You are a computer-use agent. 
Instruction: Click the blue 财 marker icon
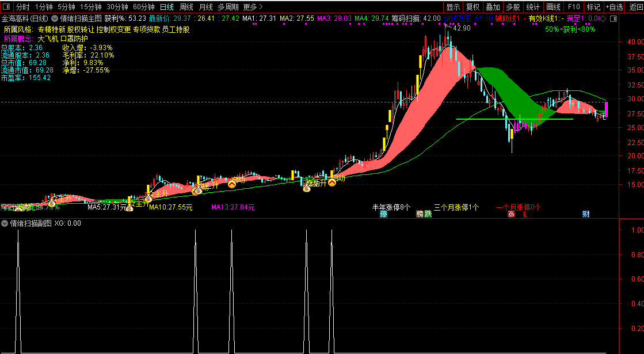pos(586,214)
